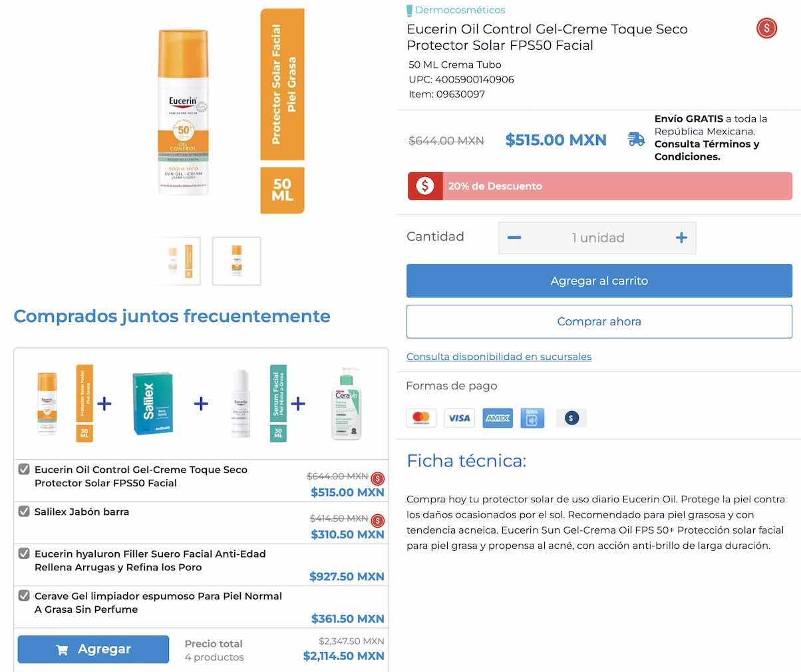Viewport: 801px width, 672px height.
Task: Click the Mastercard payment icon
Action: click(x=421, y=418)
